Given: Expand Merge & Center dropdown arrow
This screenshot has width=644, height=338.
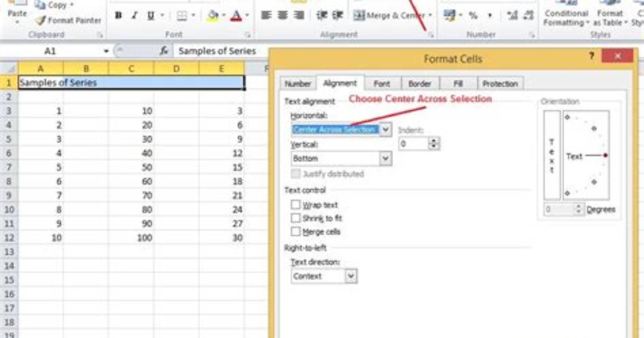Looking at the screenshot, I should [x=430, y=16].
